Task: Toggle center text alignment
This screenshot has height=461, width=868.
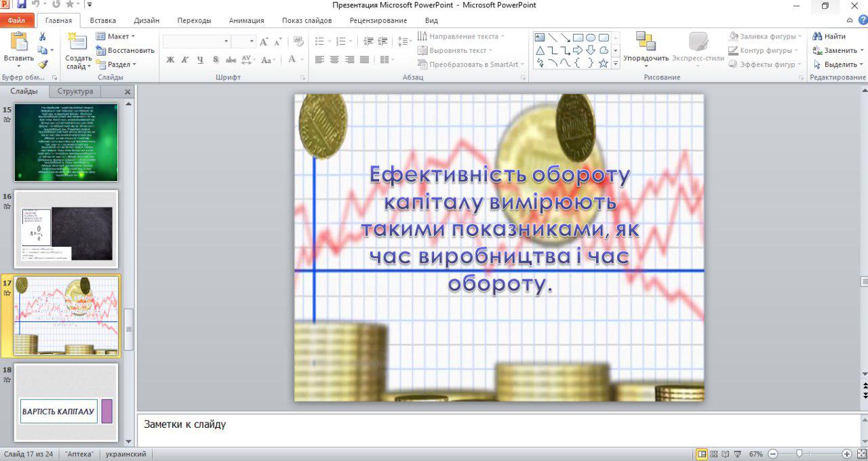Action: click(x=335, y=60)
